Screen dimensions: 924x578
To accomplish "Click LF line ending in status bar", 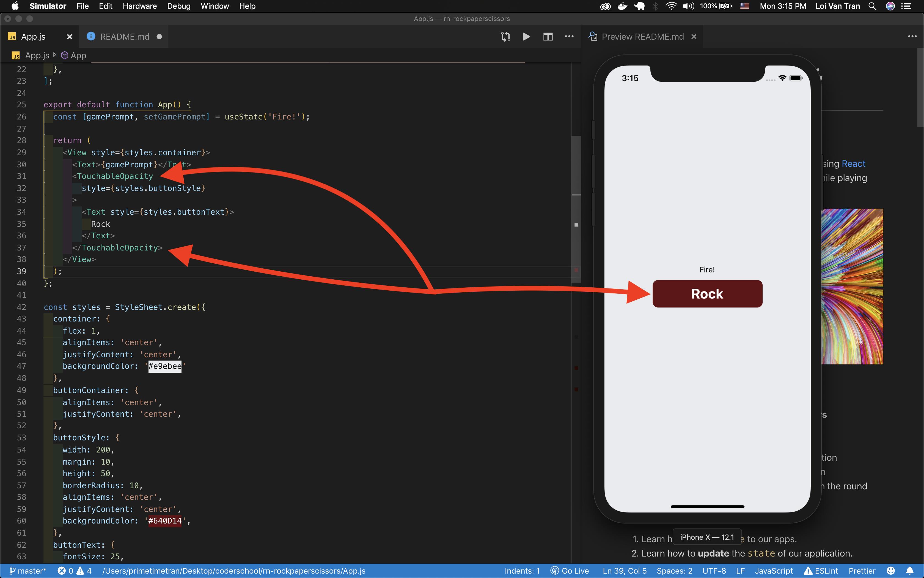I will (740, 571).
